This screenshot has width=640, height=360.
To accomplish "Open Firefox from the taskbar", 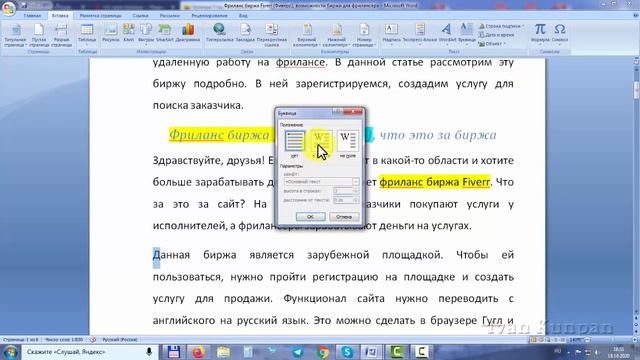I will point(198,352).
